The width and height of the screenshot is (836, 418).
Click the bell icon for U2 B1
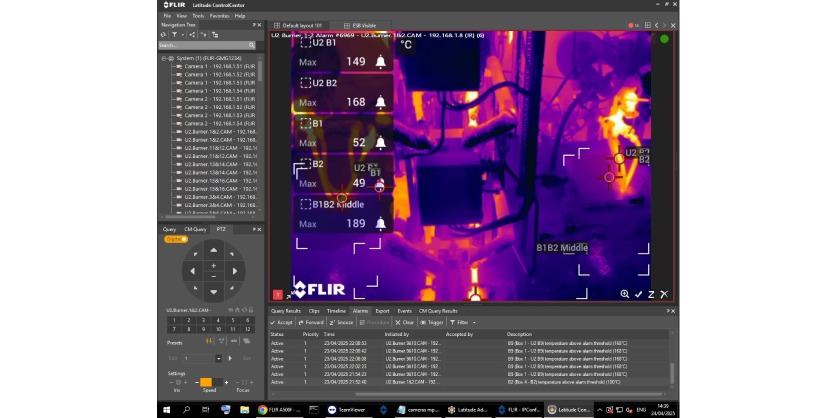[380, 62]
